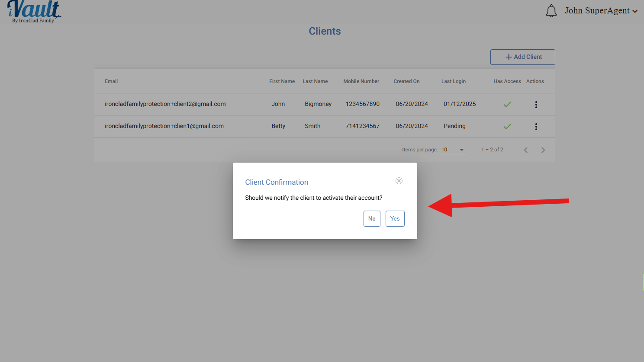This screenshot has height=362, width=644.
Task: Click mobile number 1234567890
Action: click(362, 104)
